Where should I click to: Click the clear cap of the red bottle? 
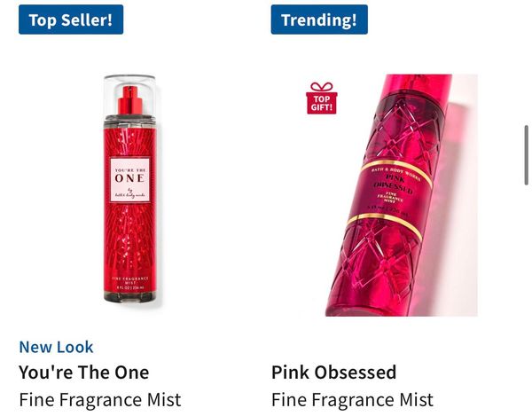[130, 95]
